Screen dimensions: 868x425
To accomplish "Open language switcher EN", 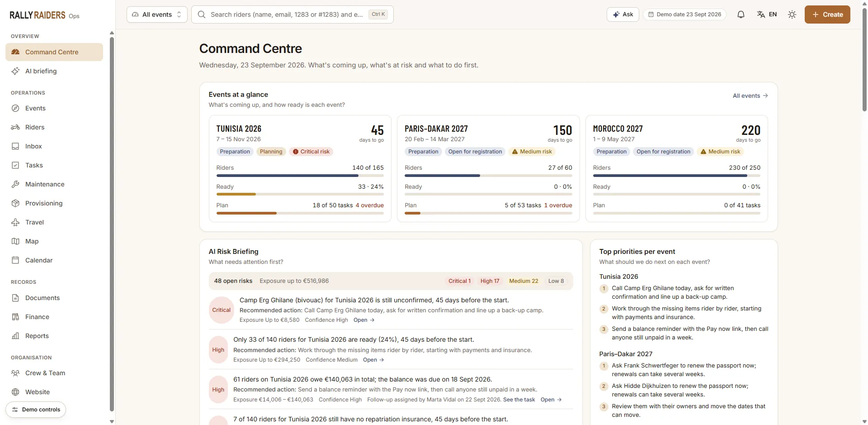I will [x=767, y=14].
